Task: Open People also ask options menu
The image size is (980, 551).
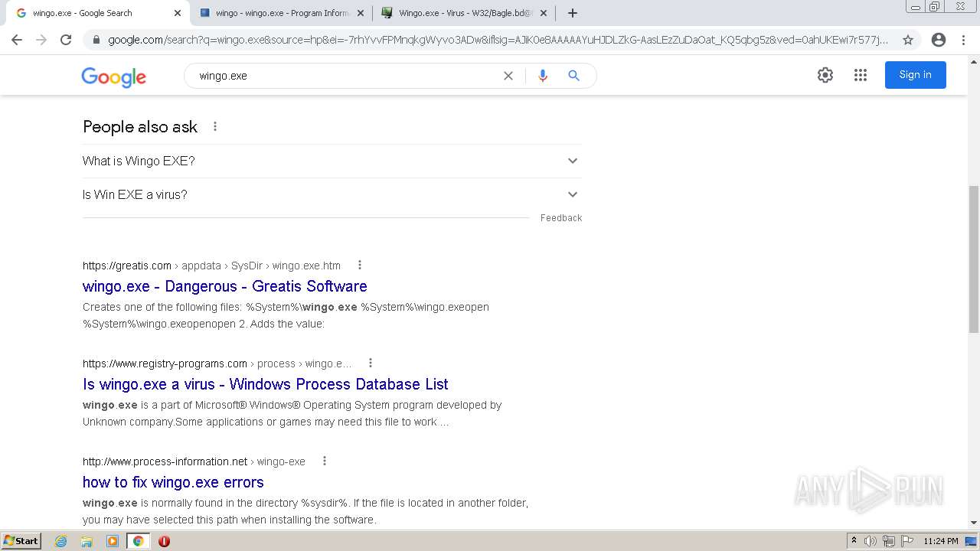Action: pyautogui.click(x=215, y=126)
